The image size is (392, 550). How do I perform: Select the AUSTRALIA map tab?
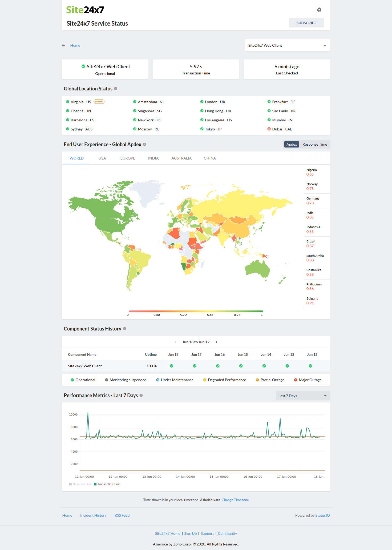[181, 158]
